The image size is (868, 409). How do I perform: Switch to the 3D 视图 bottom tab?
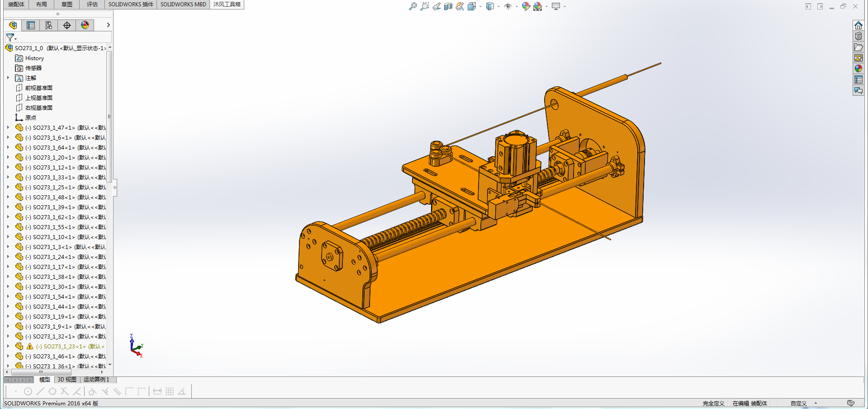67,380
